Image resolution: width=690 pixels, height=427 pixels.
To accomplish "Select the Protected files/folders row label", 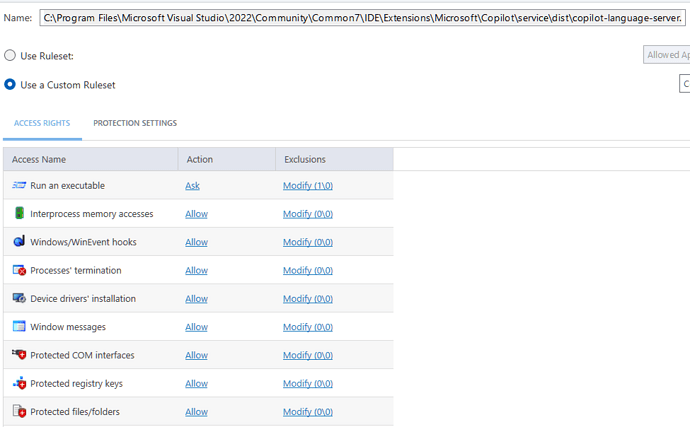I will tap(75, 412).
